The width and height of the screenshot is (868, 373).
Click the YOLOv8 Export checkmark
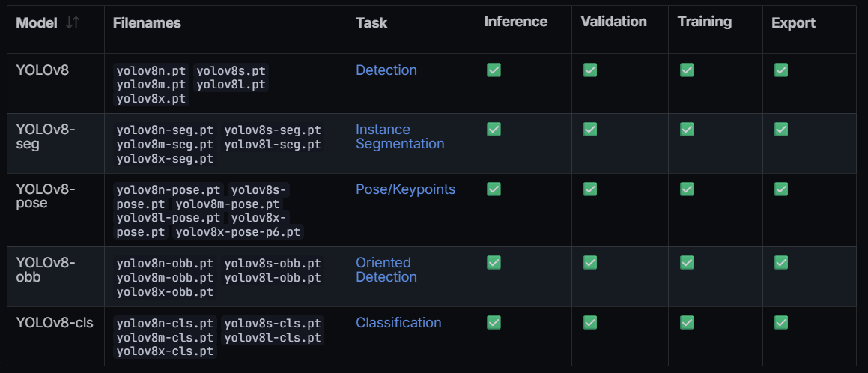(x=781, y=70)
